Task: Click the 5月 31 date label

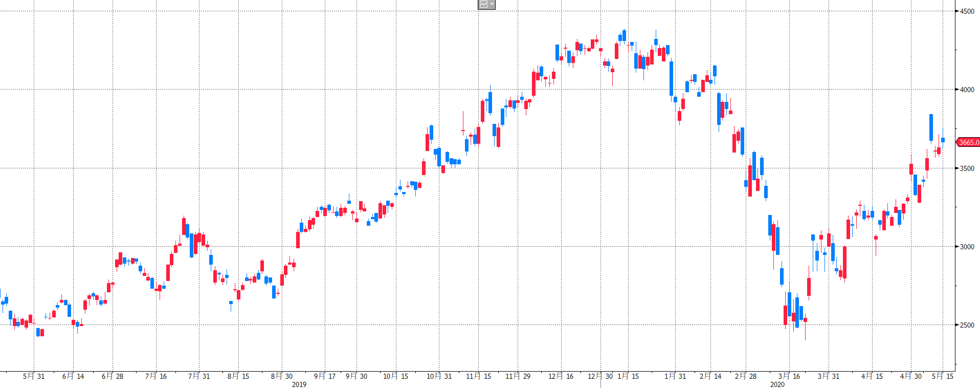Action: (x=34, y=376)
